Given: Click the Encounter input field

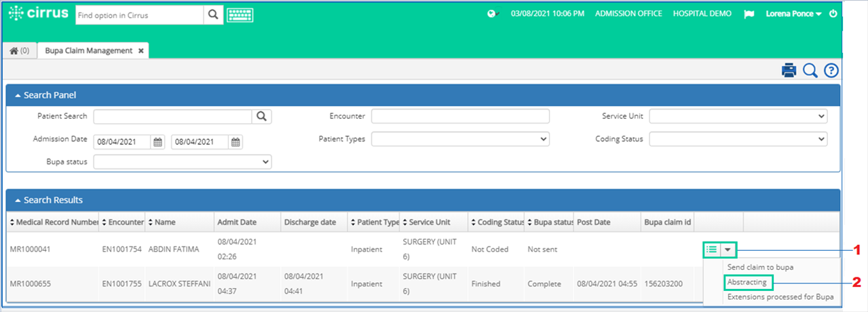Looking at the screenshot, I should (x=460, y=116).
